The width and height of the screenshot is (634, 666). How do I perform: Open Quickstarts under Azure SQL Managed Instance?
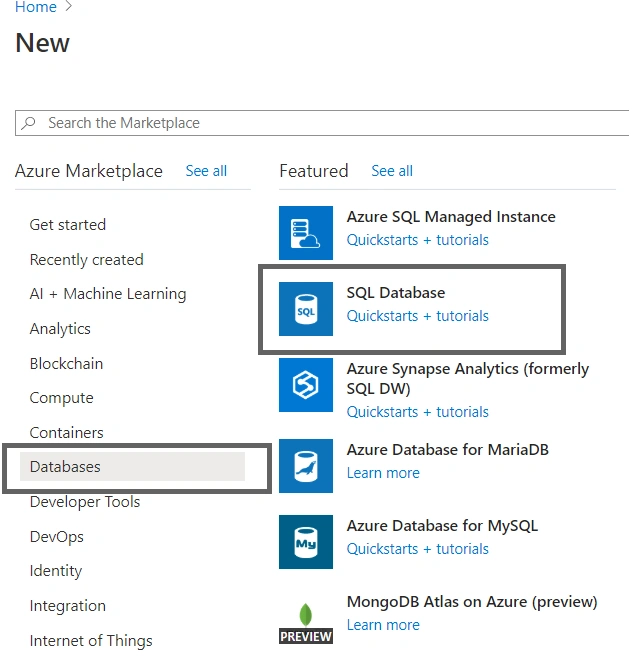point(417,240)
